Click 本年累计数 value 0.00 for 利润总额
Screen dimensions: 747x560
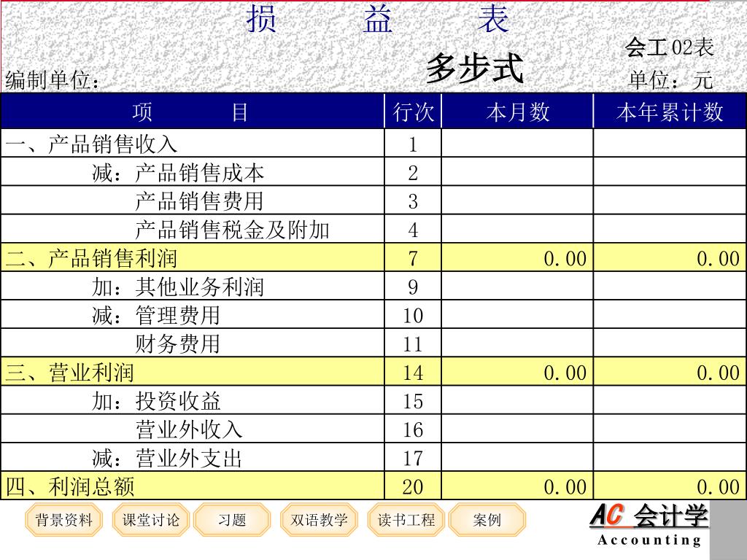718,487
